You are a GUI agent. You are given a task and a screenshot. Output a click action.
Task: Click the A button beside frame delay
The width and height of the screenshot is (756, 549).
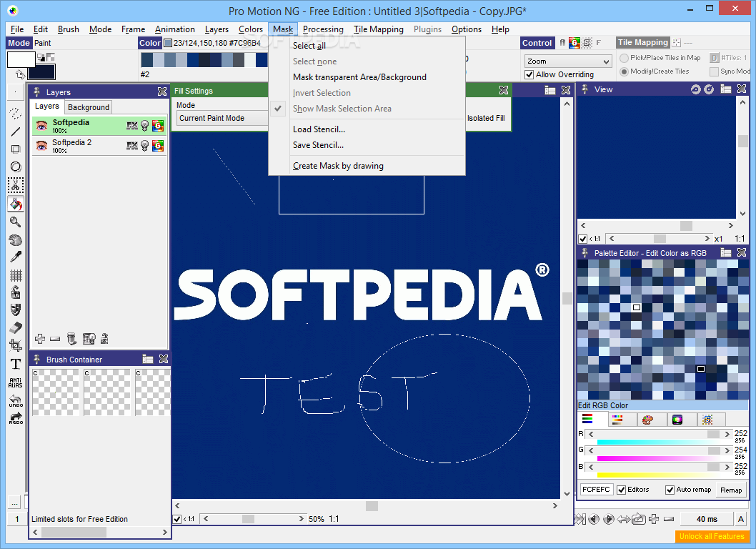point(741,519)
